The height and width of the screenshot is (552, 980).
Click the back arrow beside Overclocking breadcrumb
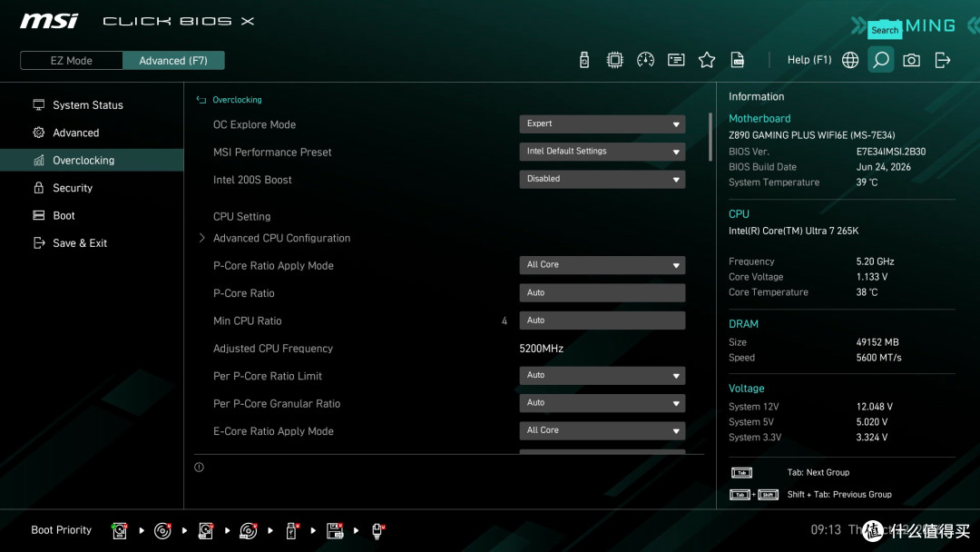tap(201, 100)
